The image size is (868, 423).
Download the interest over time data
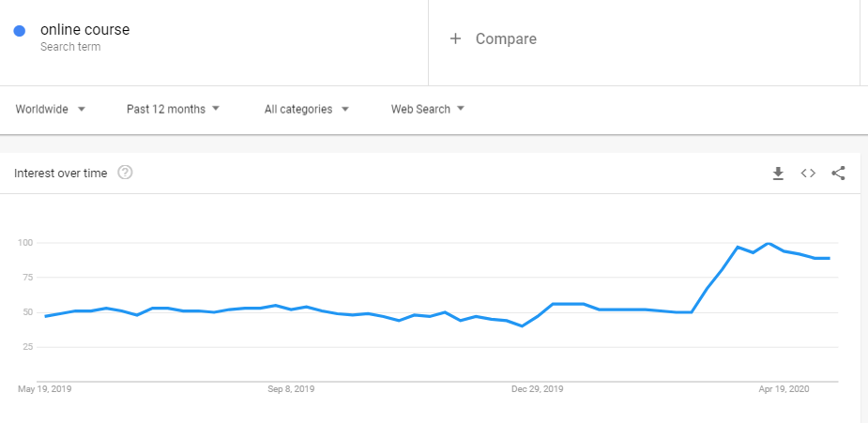pyautogui.click(x=778, y=174)
